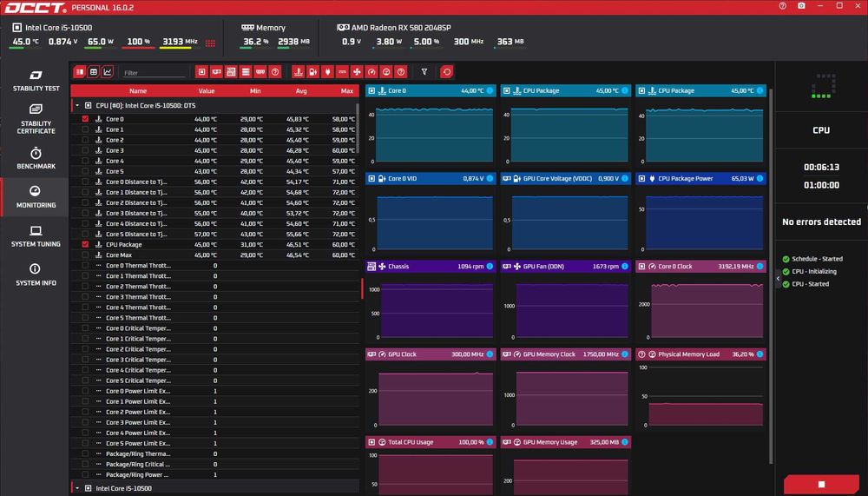Collapse the bottom Intel Core i5-10500 group
This screenshot has height=496, width=868.
tap(77, 488)
